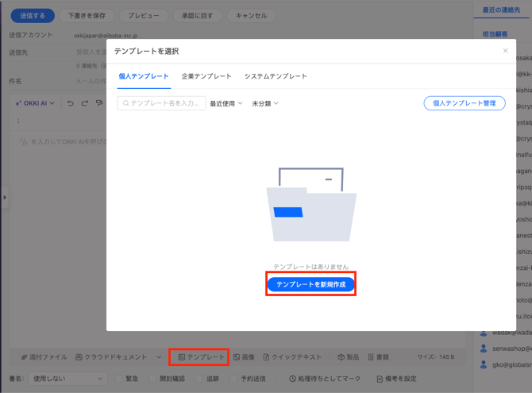This screenshot has height=393, width=532.
Task: Open the 署名 signature dropdown
Action: point(67,379)
